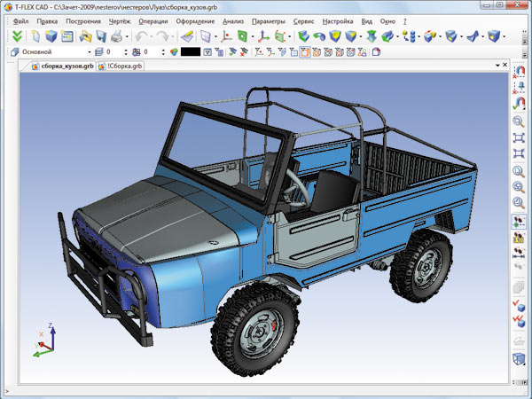The height and width of the screenshot is (399, 532).
Task: Click the redo arrow icon
Action: [162, 36]
